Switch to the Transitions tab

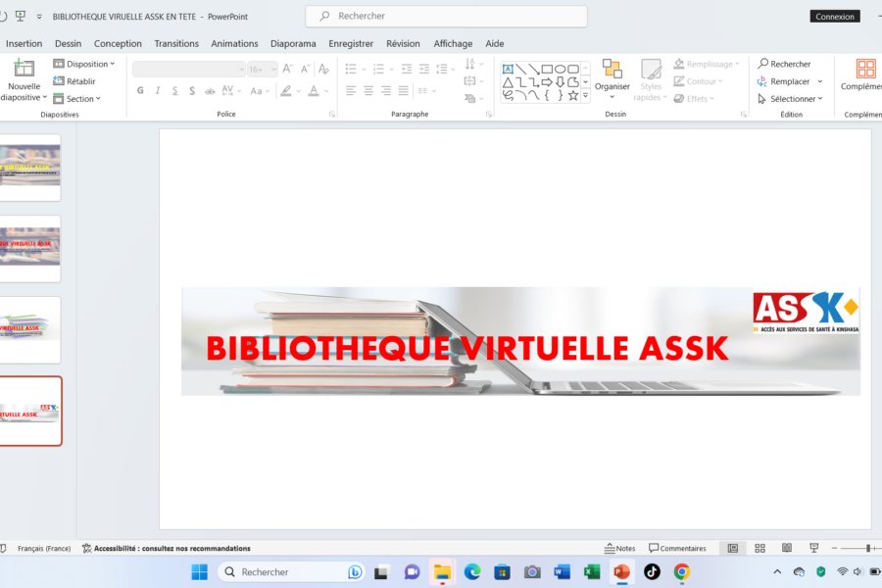pos(176,43)
